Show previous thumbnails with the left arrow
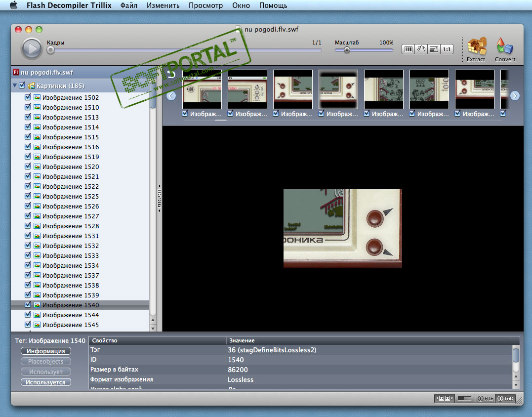The image size is (532, 417). [171, 96]
